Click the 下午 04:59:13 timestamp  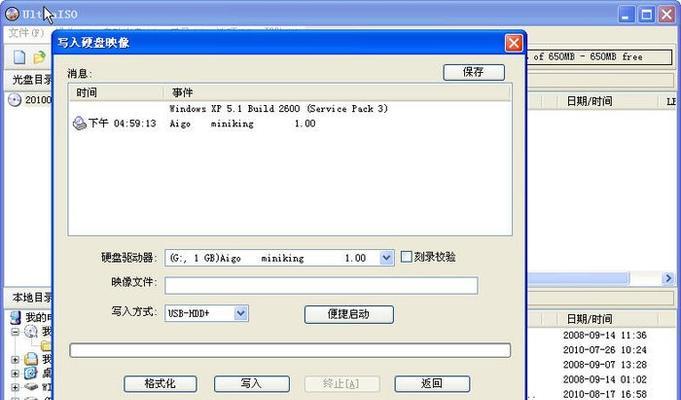pos(122,123)
